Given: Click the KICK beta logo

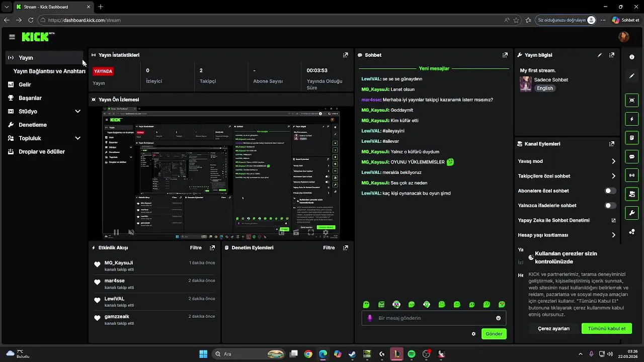Looking at the screenshot, I should coord(38,37).
